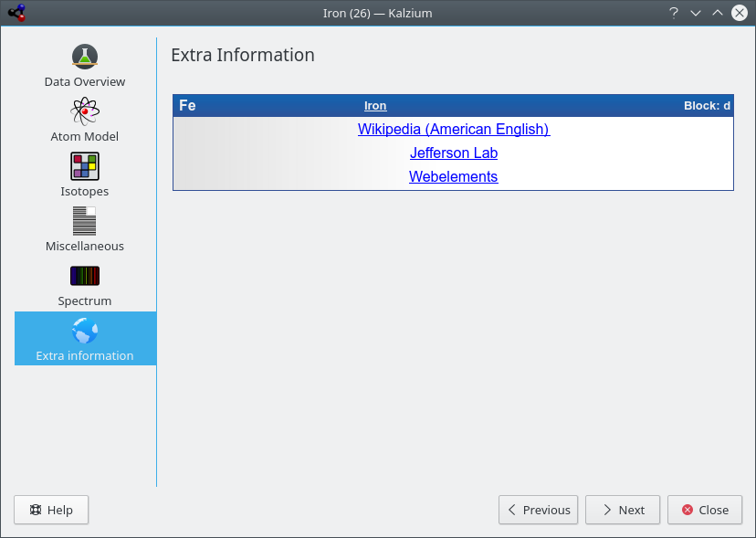Switch to the Isotopes page label
This screenshot has height=538, width=756.
[x=85, y=192]
